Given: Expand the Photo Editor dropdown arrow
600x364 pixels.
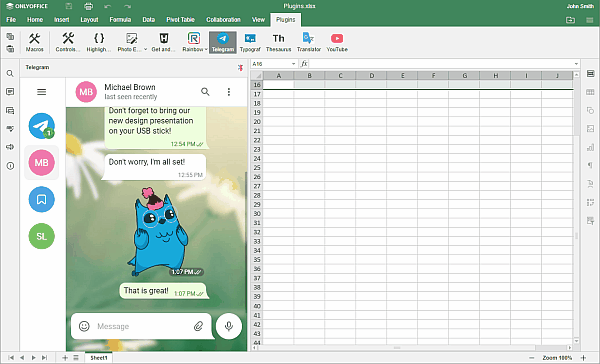Looking at the screenshot, I should pyautogui.click(x=145, y=49).
